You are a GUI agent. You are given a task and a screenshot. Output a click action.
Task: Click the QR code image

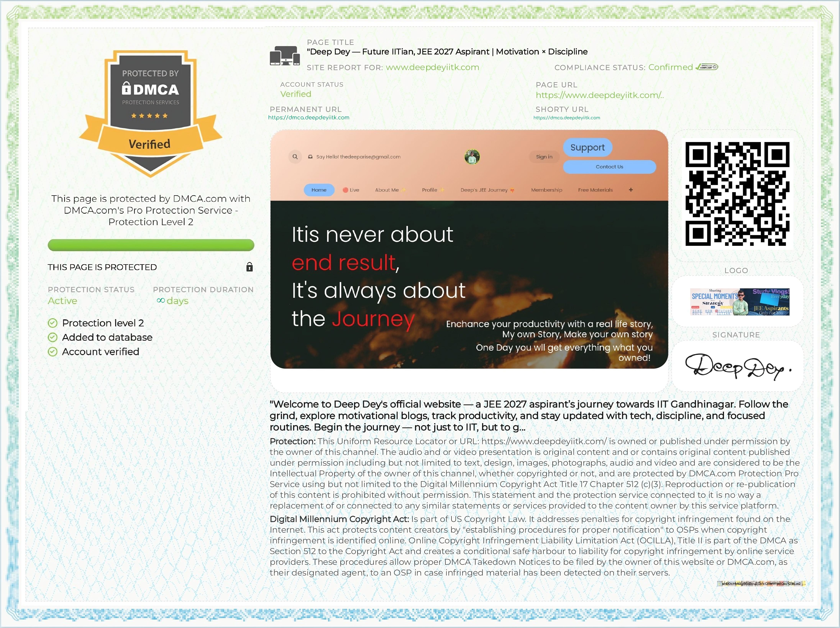click(737, 194)
